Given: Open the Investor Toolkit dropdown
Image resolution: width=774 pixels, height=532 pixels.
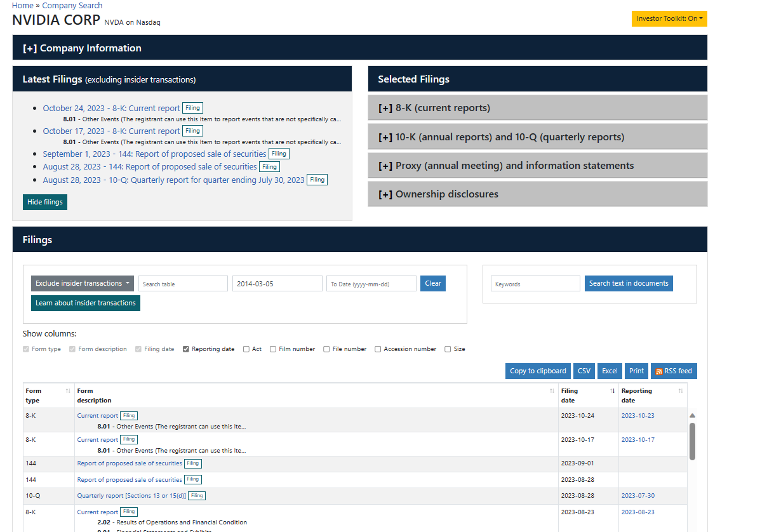Looking at the screenshot, I should [x=669, y=19].
